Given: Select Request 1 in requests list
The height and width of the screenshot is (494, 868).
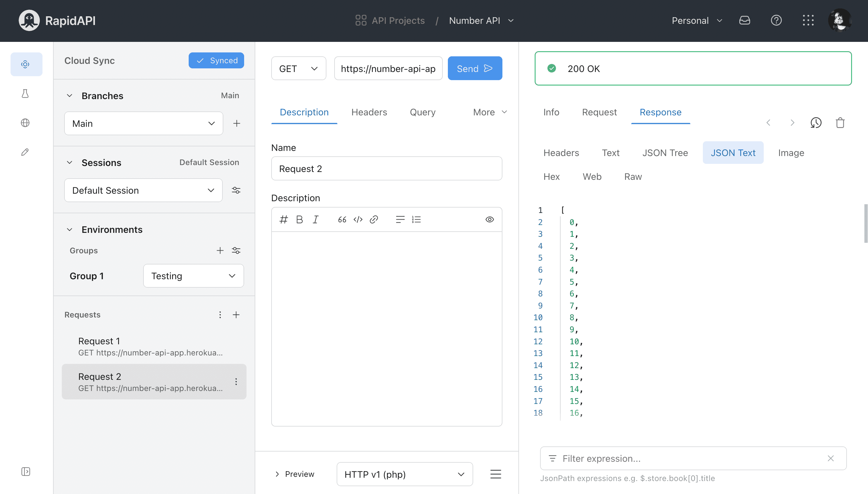Looking at the screenshot, I should click(x=154, y=346).
